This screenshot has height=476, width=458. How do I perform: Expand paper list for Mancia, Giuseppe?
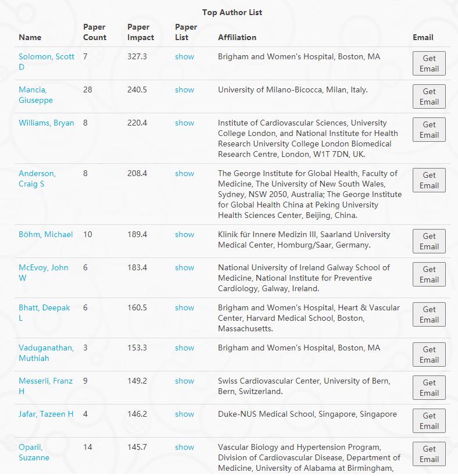pyautogui.click(x=184, y=90)
